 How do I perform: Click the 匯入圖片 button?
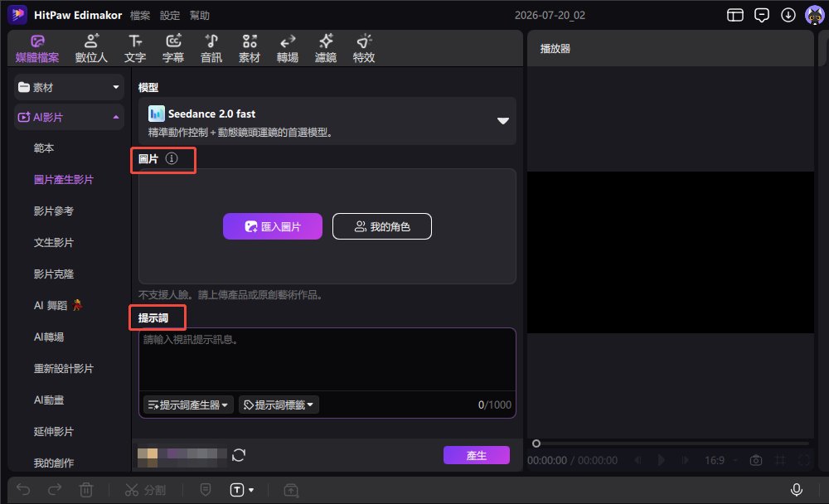coord(272,226)
